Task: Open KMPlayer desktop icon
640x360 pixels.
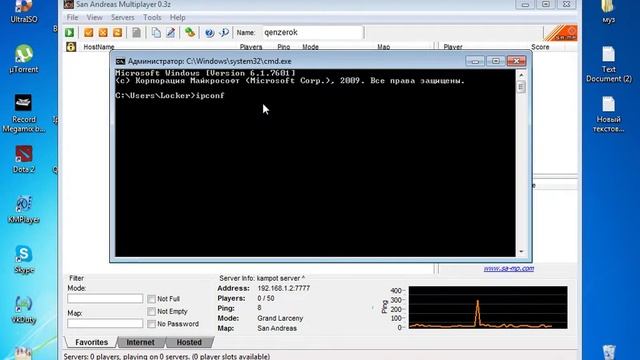Action: 24,209
